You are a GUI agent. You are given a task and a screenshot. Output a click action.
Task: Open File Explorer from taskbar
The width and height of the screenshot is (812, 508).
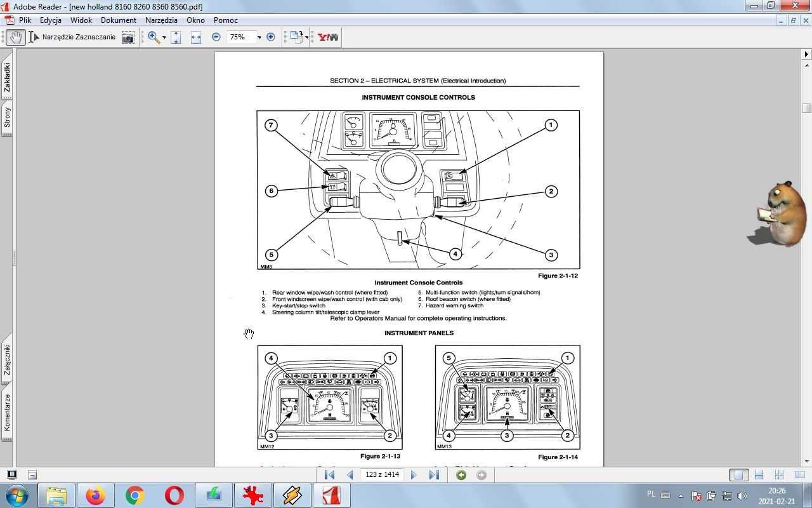(x=56, y=495)
